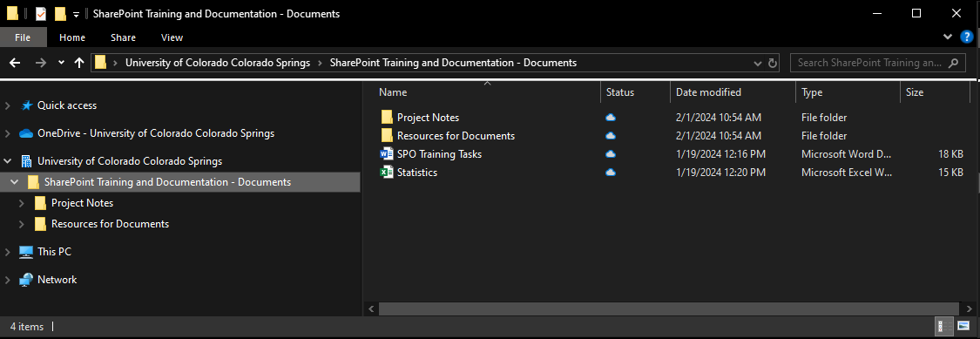980x339 pixels.
Task: Select Quick access in the navigation pane
Action: pyautogui.click(x=67, y=105)
